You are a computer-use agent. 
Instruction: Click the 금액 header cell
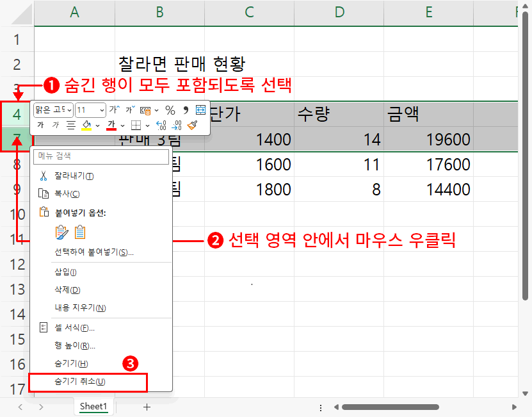[x=428, y=115]
